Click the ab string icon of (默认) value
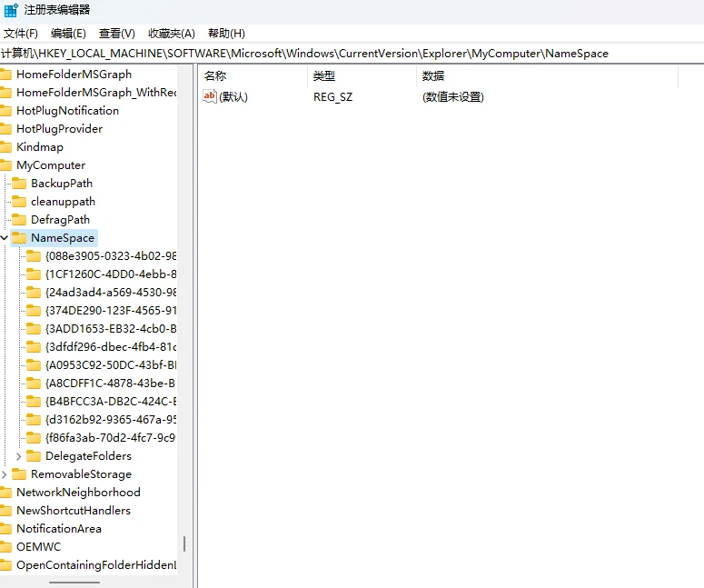 click(210, 96)
